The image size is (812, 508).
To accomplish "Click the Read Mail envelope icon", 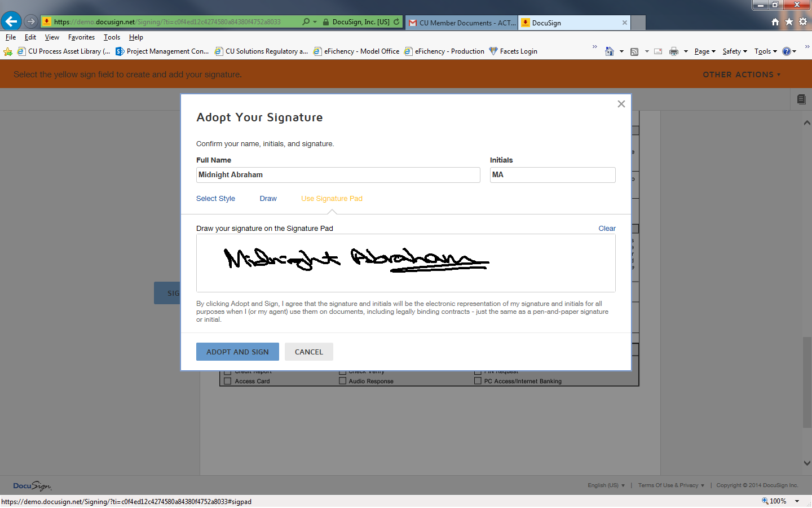I will point(658,51).
